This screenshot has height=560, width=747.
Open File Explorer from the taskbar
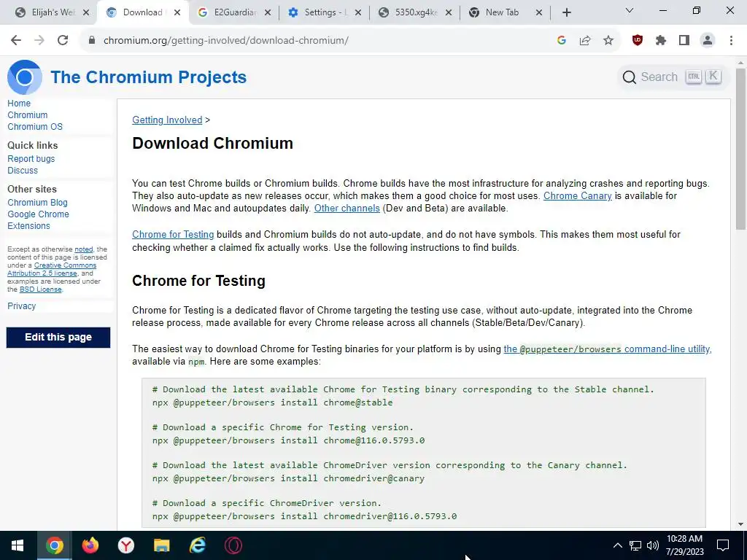161,545
